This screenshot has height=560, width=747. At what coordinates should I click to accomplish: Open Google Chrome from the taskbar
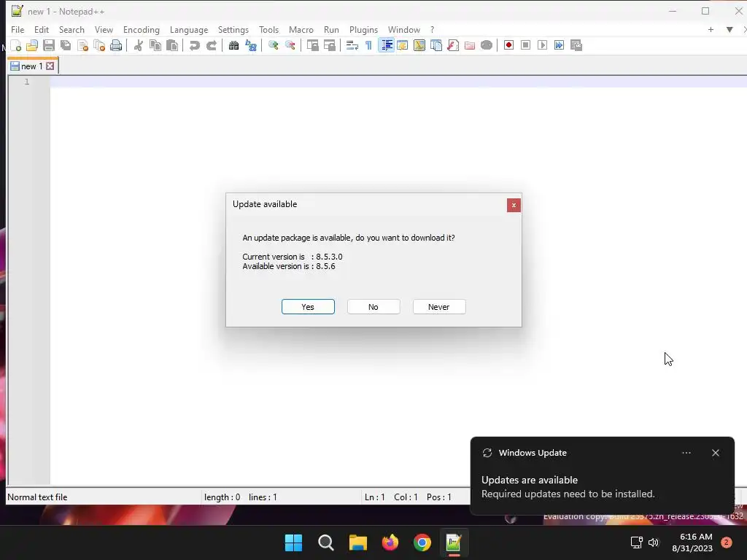(x=422, y=542)
